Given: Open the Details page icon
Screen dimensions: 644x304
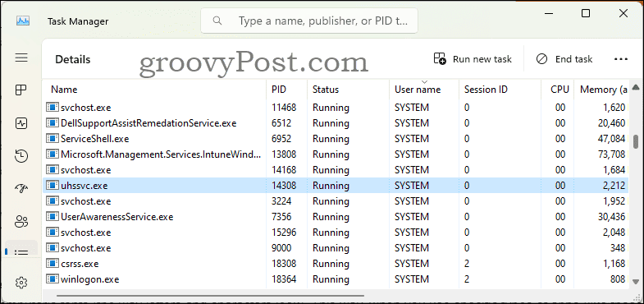Looking at the screenshot, I should pos(21,252).
